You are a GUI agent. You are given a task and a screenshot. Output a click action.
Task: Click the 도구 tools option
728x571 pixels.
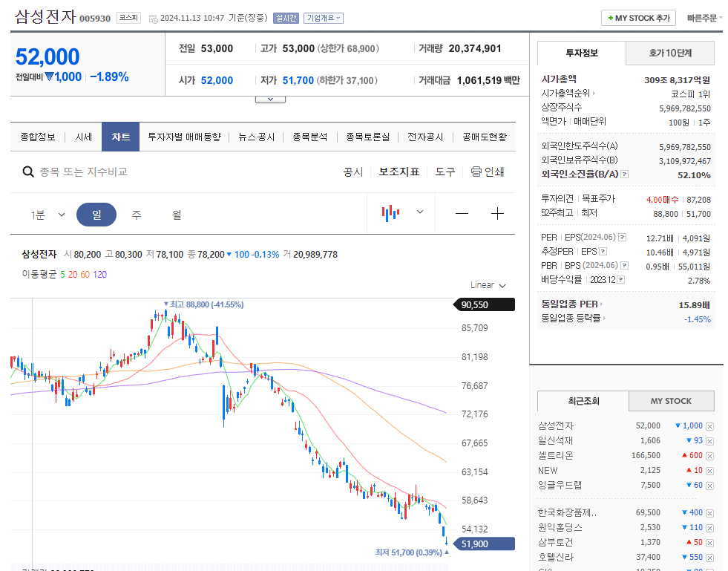[445, 172]
